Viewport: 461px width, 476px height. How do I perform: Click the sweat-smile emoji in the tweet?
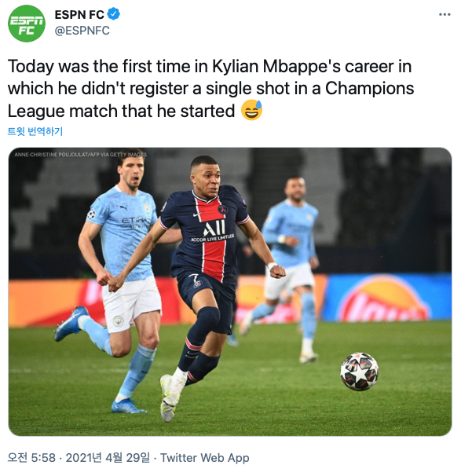(251, 110)
